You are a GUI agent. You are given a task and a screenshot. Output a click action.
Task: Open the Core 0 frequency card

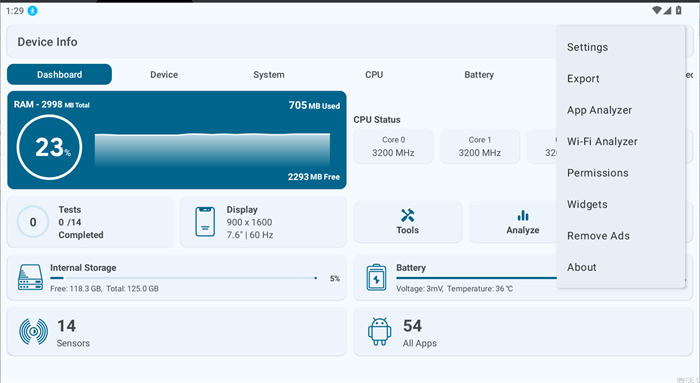click(393, 146)
